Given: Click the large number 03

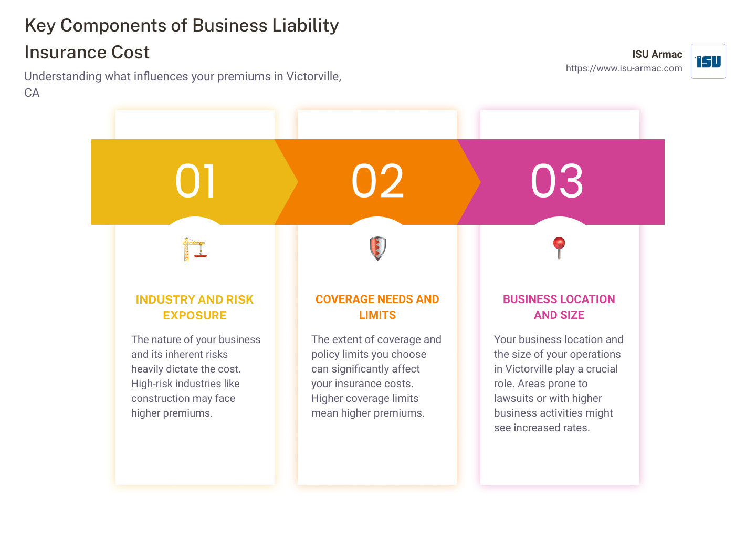Looking at the screenshot, I should point(557,181).
